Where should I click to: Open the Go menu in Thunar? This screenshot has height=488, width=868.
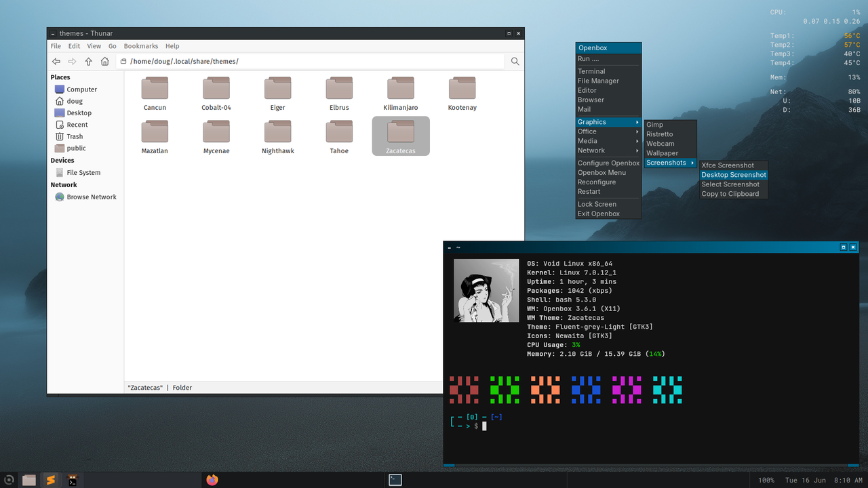[113, 46]
